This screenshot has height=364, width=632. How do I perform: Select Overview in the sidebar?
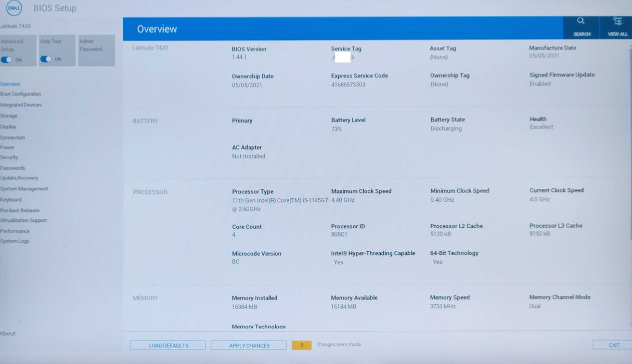coord(10,84)
